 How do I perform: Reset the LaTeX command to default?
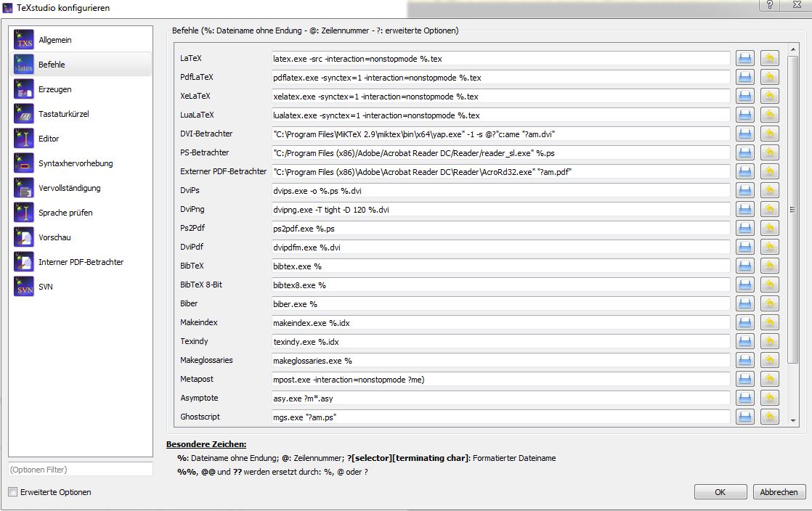point(770,59)
